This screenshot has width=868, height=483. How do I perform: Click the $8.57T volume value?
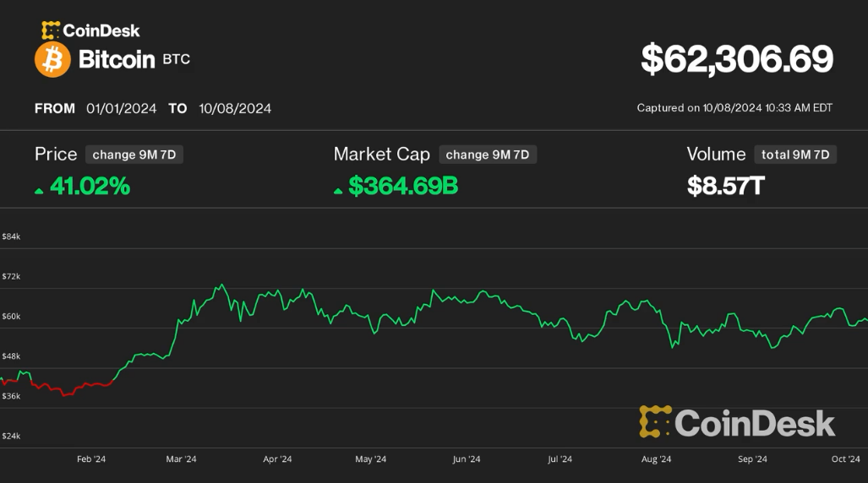point(726,186)
